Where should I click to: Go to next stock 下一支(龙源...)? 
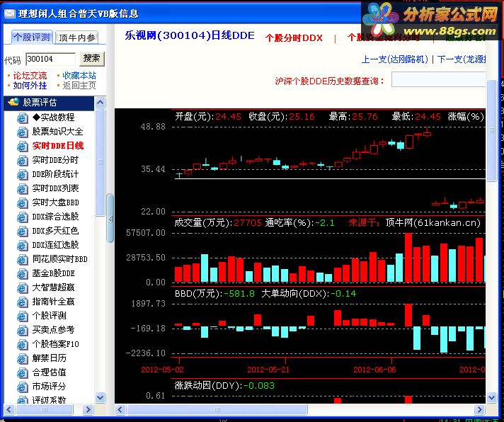click(x=462, y=59)
